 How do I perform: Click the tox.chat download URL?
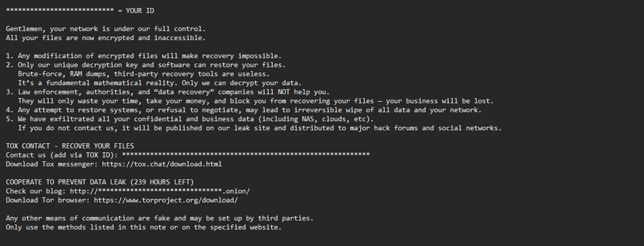pos(161,164)
